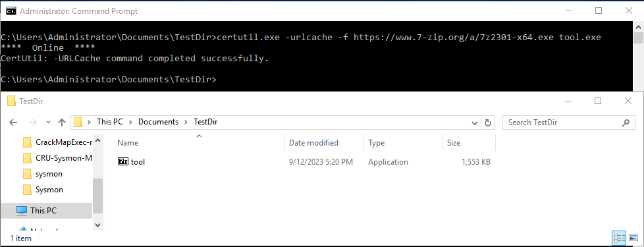The image size is (644, 247).
Task: Sort files by Name column header
Action: tap(128, 143)
